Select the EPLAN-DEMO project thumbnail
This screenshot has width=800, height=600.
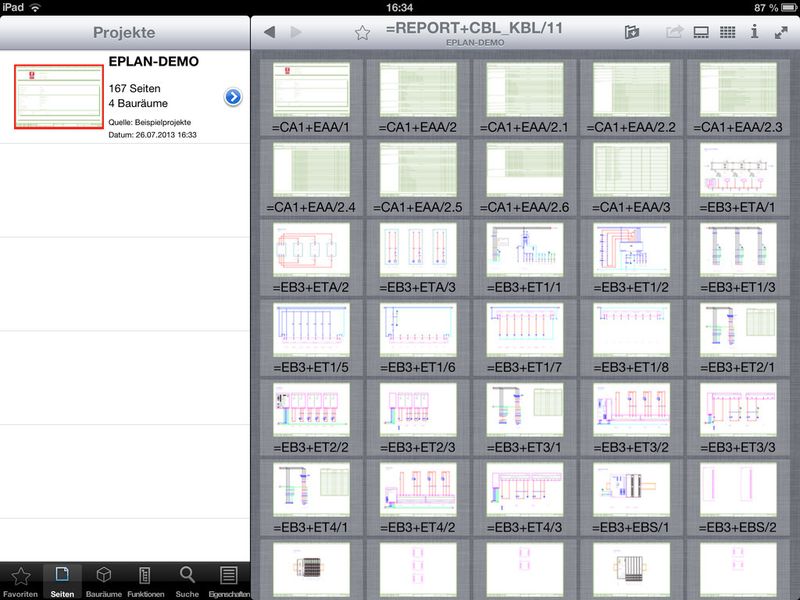[59, 96]
